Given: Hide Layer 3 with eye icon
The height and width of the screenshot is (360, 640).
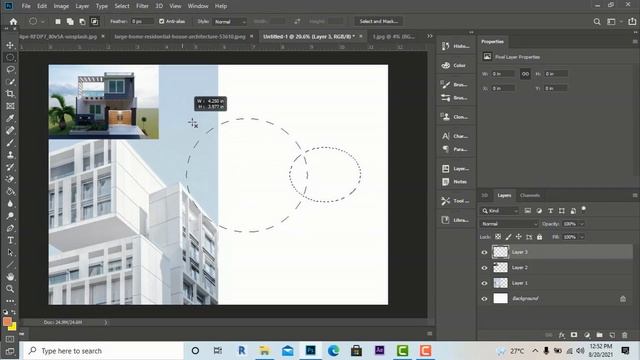Looking at the screenshot, I should (x=484, y=252).
